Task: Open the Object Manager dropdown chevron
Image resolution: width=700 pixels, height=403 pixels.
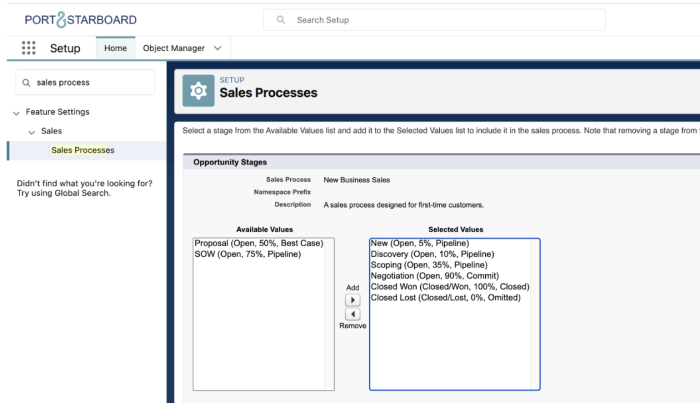Action: point(219,48)
